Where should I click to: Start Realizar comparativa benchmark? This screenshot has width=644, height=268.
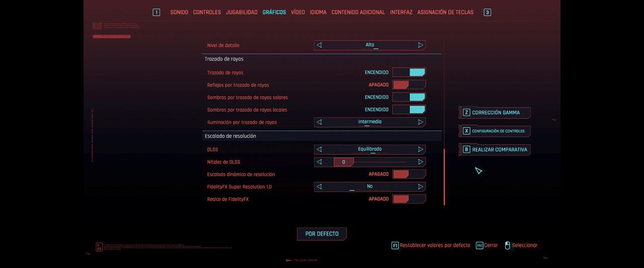click(495, 149)
